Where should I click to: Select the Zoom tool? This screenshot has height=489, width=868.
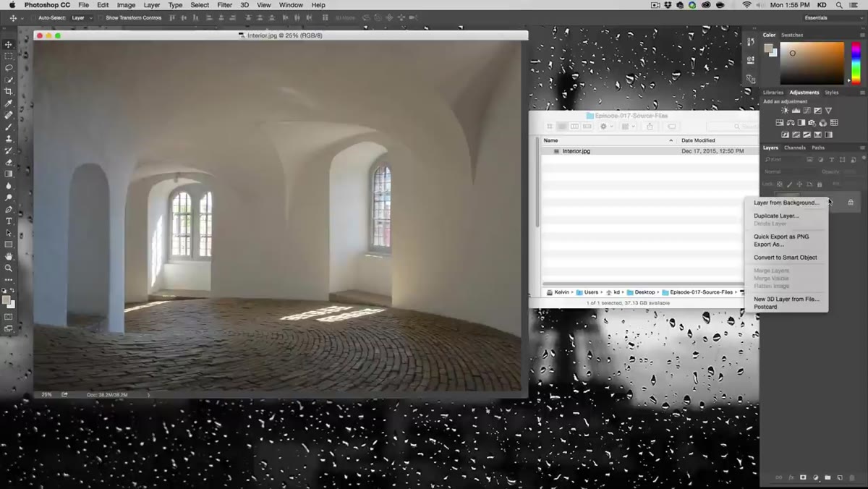(9, 268)
